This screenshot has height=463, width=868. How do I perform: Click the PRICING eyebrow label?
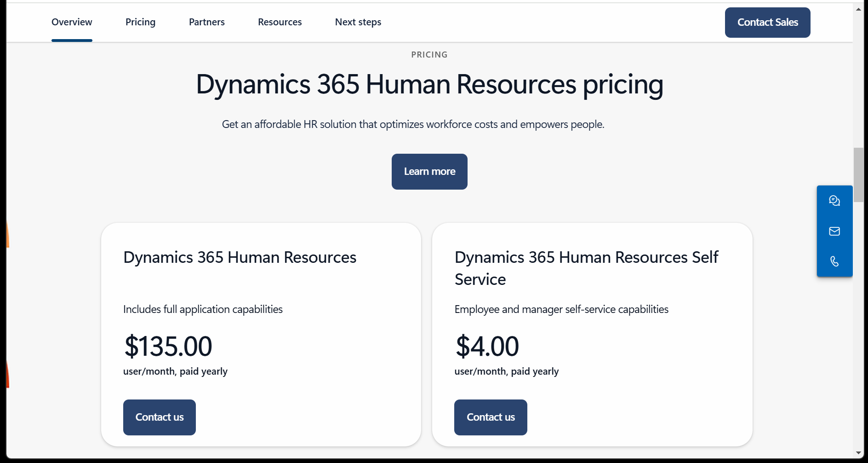(x=429, y=54)
